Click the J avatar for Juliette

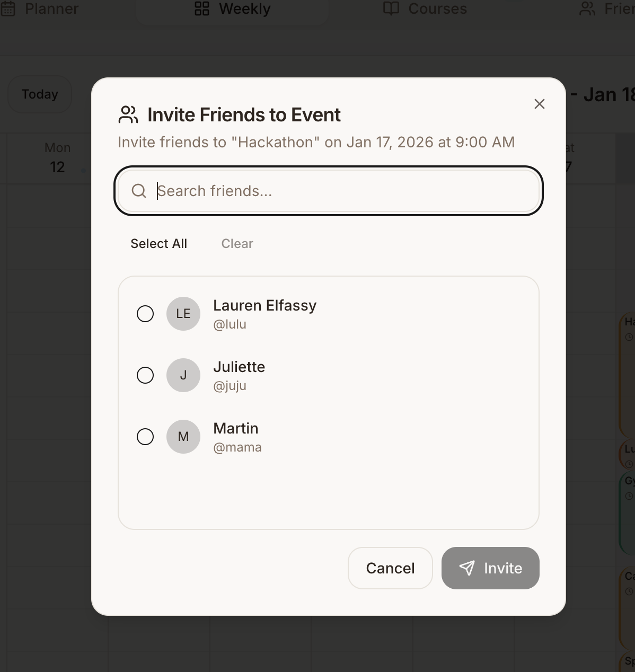[x=183, y=375]
